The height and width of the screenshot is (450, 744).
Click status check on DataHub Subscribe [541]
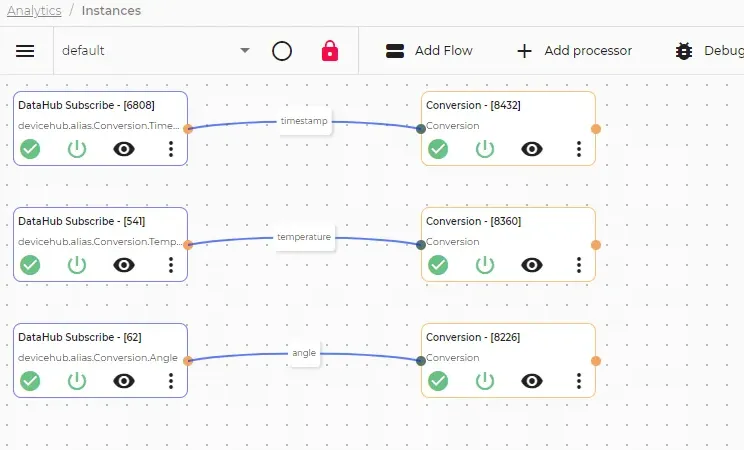click(30, 265)
